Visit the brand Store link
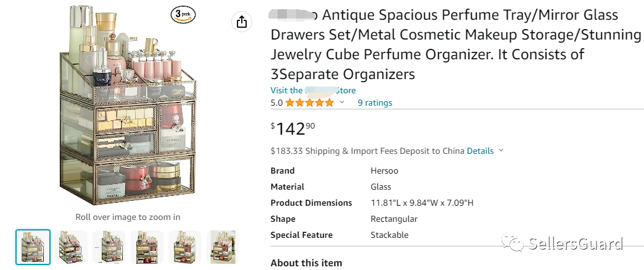This screenshot has width=644, height=270. [x=313, y=90]
